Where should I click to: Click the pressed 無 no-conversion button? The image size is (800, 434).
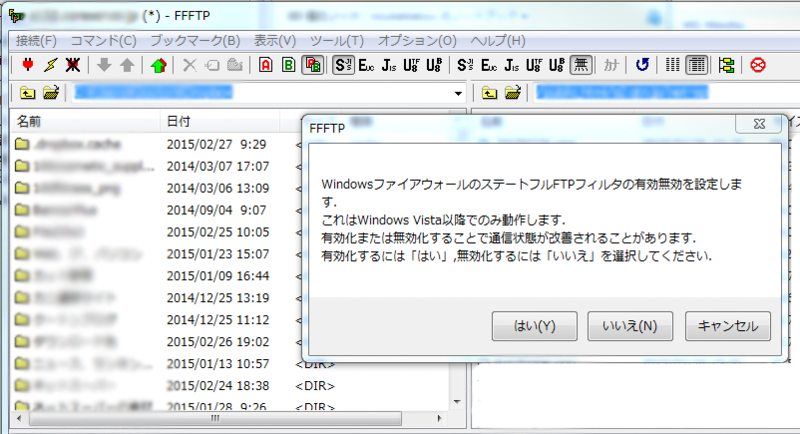point(581,65)
